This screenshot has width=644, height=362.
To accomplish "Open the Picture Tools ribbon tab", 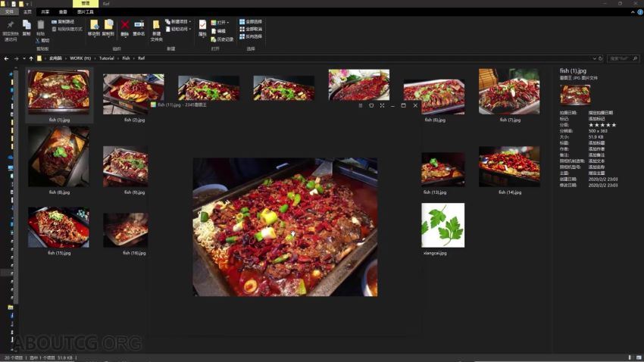I will (x=86, y=12).
